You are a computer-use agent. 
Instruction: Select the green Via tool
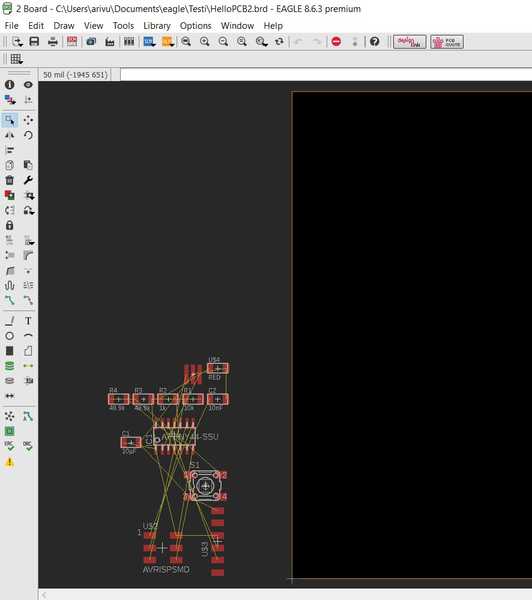tap(10, 366)
